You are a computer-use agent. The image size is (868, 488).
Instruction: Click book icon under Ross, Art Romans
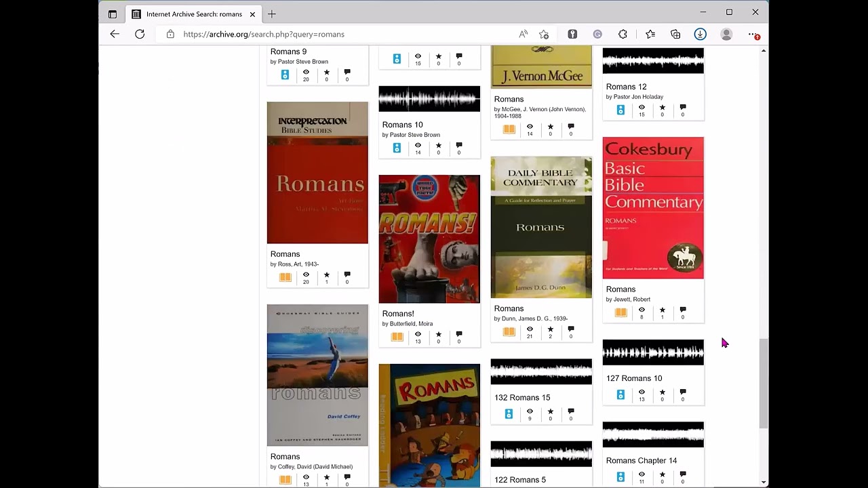(x=285, y=278)
